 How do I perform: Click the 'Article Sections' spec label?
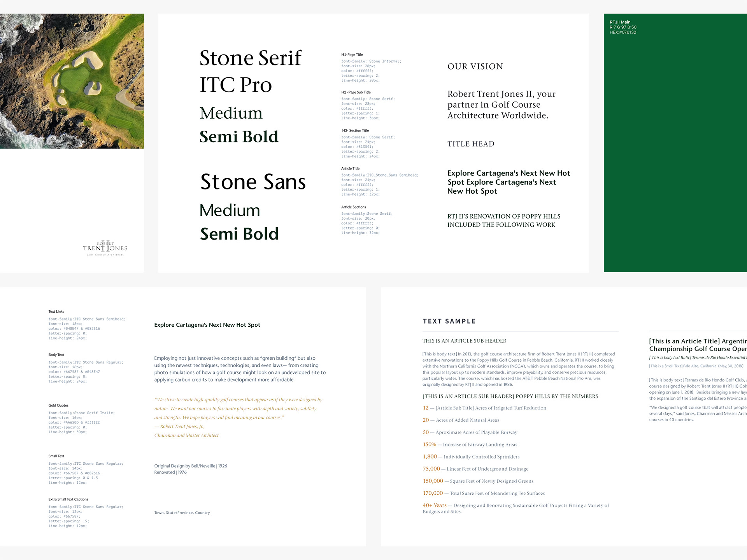[x=354, y=207]
